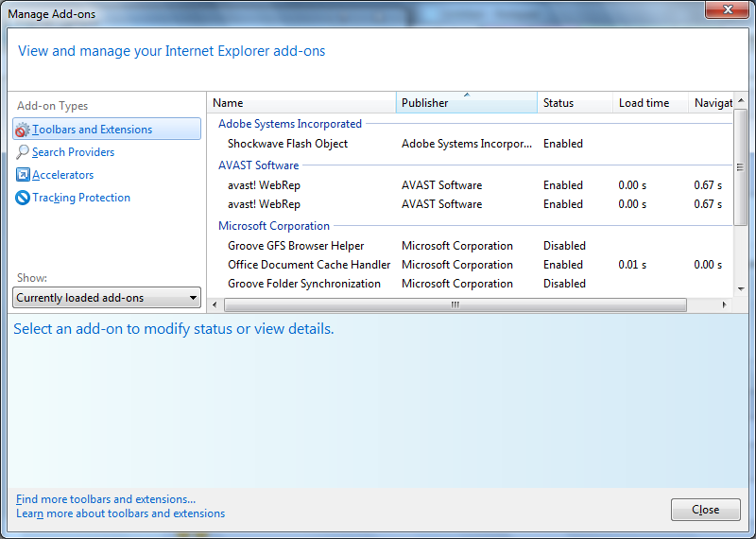Click the vertical scrollbar down arrow

pos(741,289)
